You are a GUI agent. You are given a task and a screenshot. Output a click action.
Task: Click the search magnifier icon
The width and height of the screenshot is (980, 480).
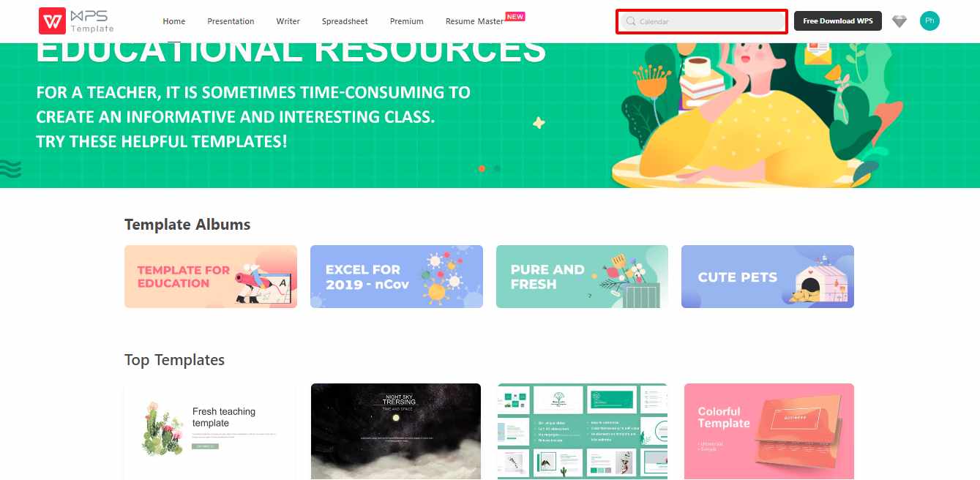click(x=631, y=21)
